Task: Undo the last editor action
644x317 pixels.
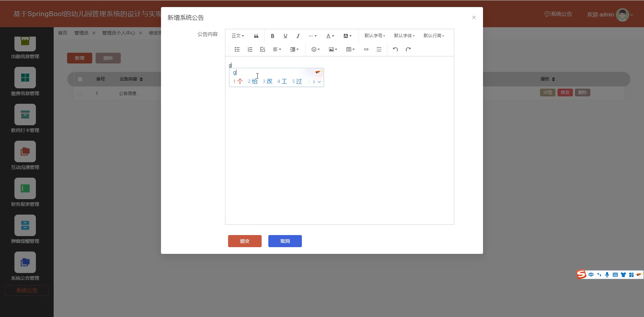Action: (395, 49)
